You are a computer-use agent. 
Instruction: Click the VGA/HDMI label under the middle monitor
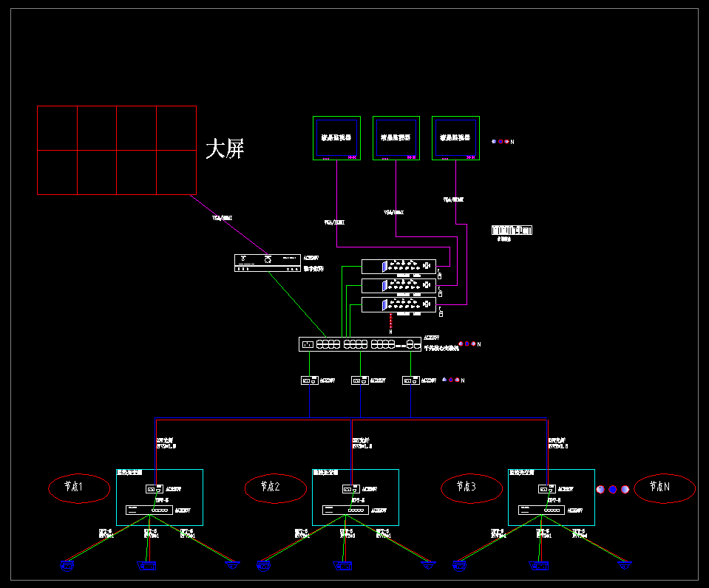[394, 213]
